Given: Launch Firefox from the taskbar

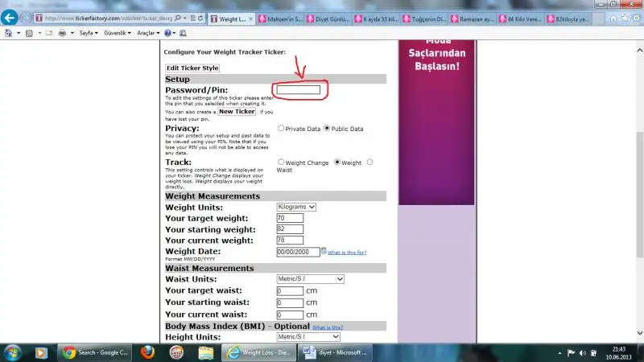Looking at the screenshot, I should (146, 352).
